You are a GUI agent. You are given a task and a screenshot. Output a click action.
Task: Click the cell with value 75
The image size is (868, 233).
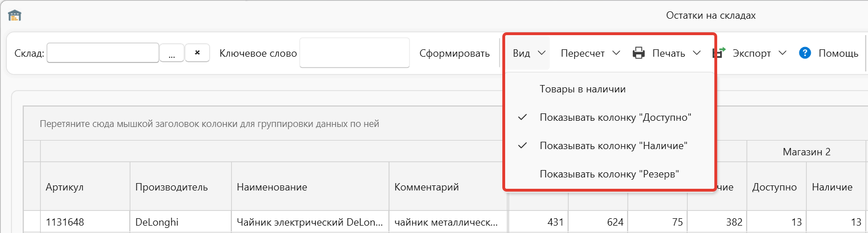[x=658, y=222]
